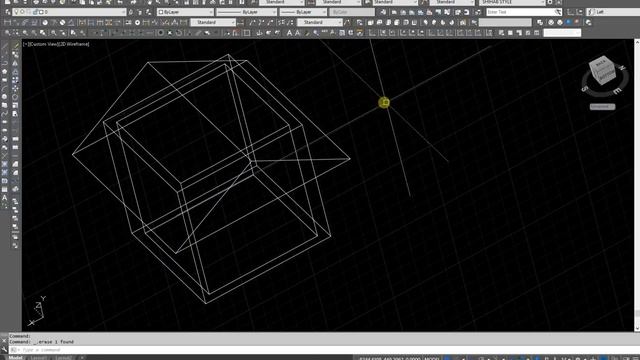The image size is (640, 360).
Task: Click the N compass direction on ViewCube
Action: (x=622, y=68)
